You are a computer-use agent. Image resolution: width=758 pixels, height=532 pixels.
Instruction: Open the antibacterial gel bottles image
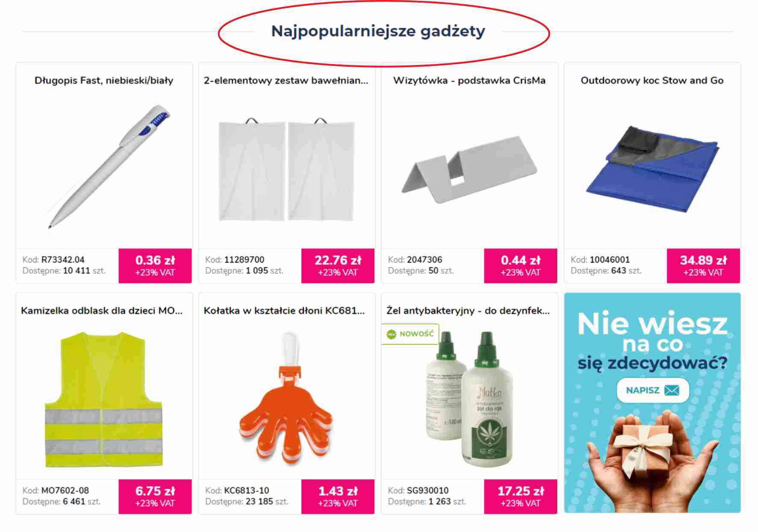469,399
